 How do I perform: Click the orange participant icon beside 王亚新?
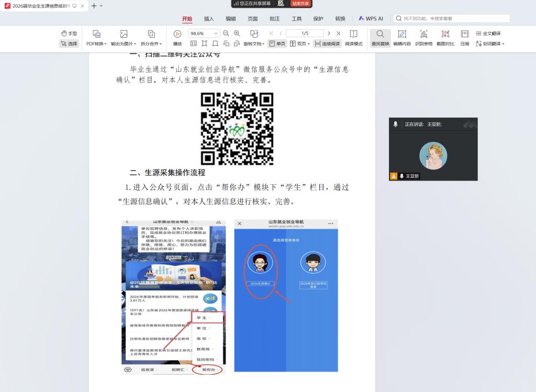point(394,176)
